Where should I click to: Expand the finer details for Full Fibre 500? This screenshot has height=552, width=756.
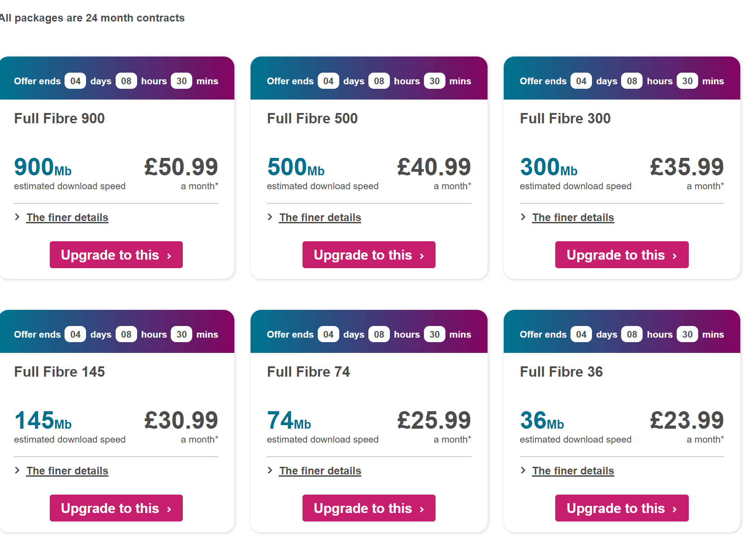[320, 217]
